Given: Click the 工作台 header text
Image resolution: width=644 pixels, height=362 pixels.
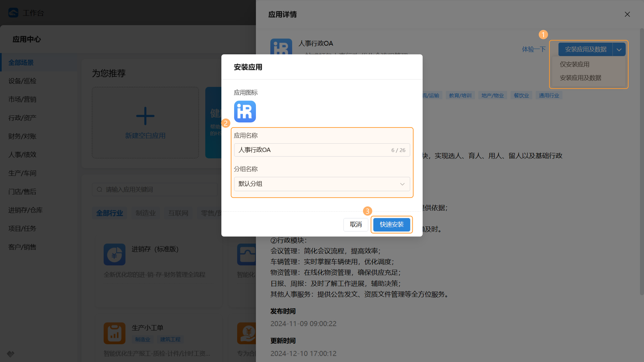Looking at the screenshot, I should (x=33, y=13).
